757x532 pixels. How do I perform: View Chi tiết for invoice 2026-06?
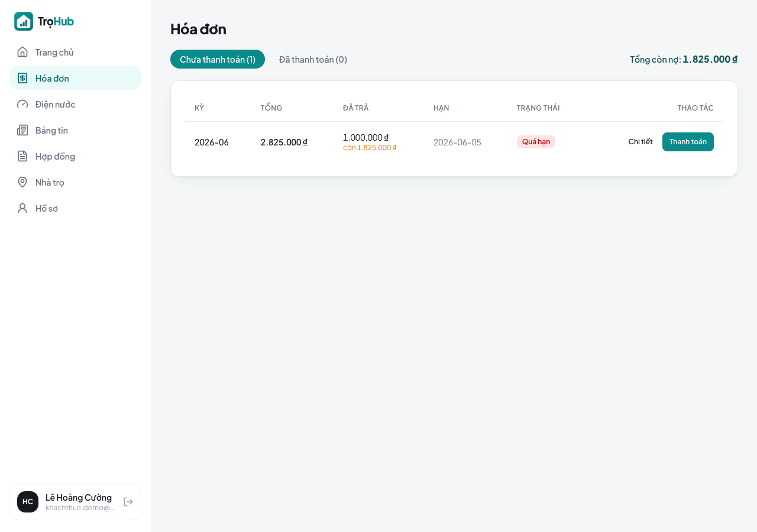click(x=640, y=142)
